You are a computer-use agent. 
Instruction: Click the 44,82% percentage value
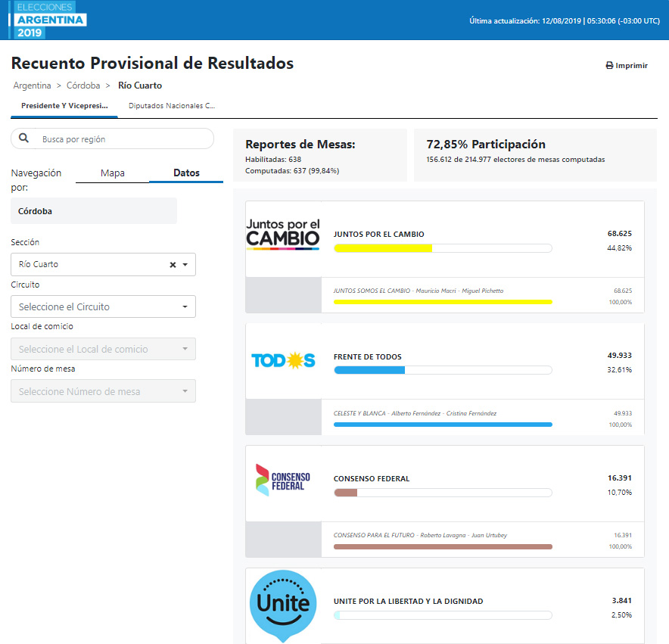pyautogui.click(x=620, y=248)
